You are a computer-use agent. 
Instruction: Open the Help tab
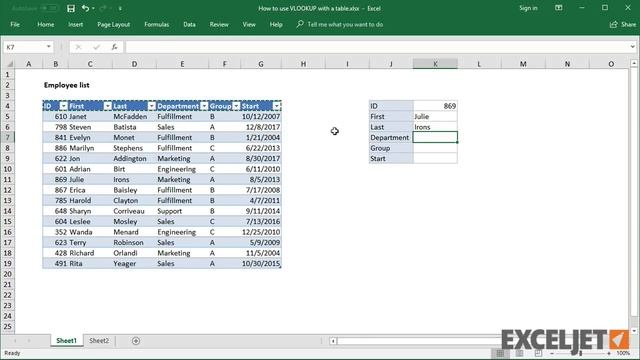(x=276, y=24)
